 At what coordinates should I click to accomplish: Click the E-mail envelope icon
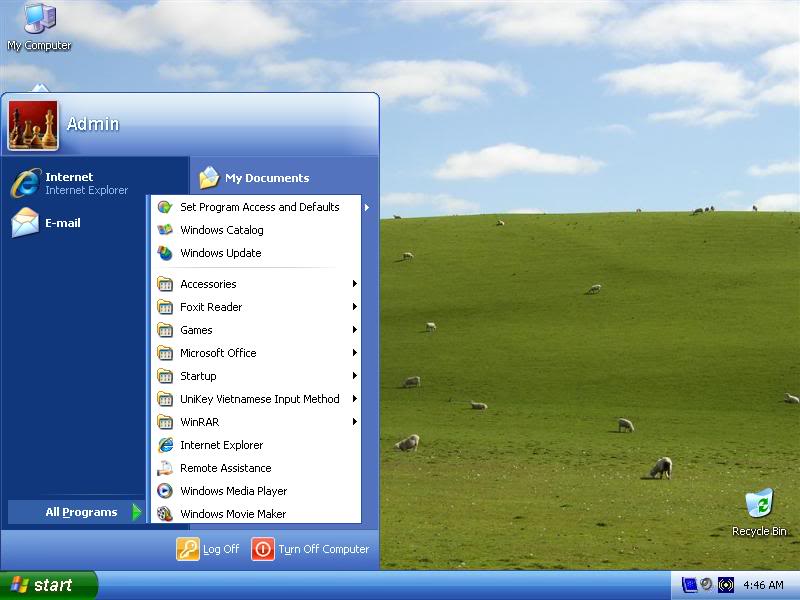pyautogui.click(x=25, y=222)
